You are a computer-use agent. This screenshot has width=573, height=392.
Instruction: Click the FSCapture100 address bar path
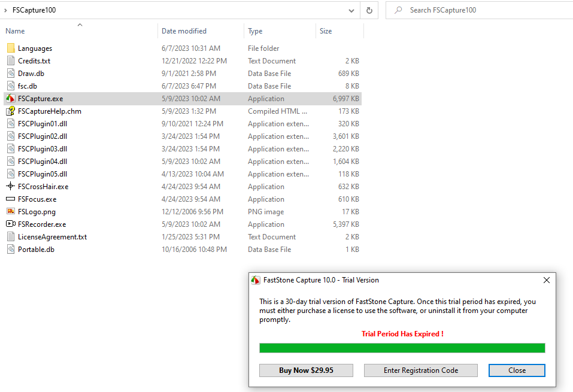click(34, 10)
